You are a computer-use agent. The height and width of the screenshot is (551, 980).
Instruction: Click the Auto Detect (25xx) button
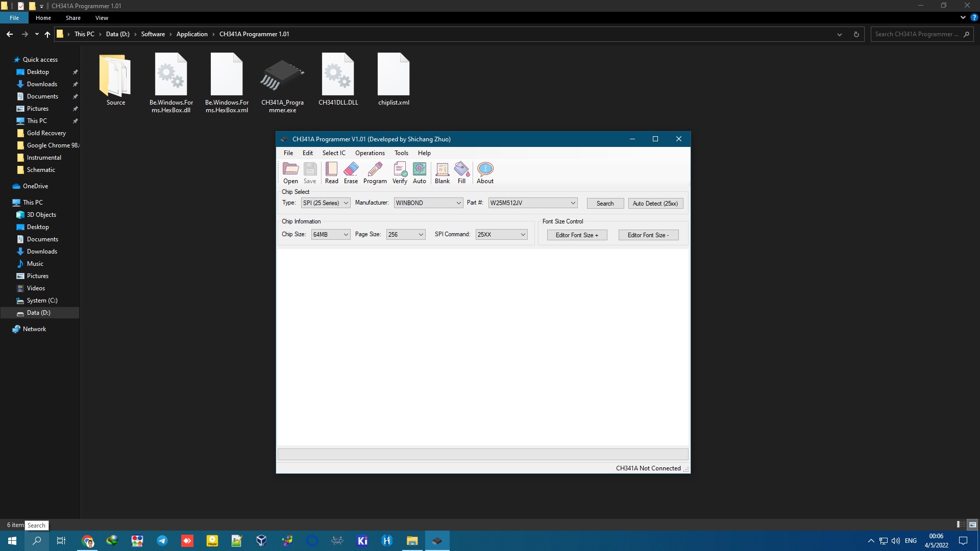point(655,204)
